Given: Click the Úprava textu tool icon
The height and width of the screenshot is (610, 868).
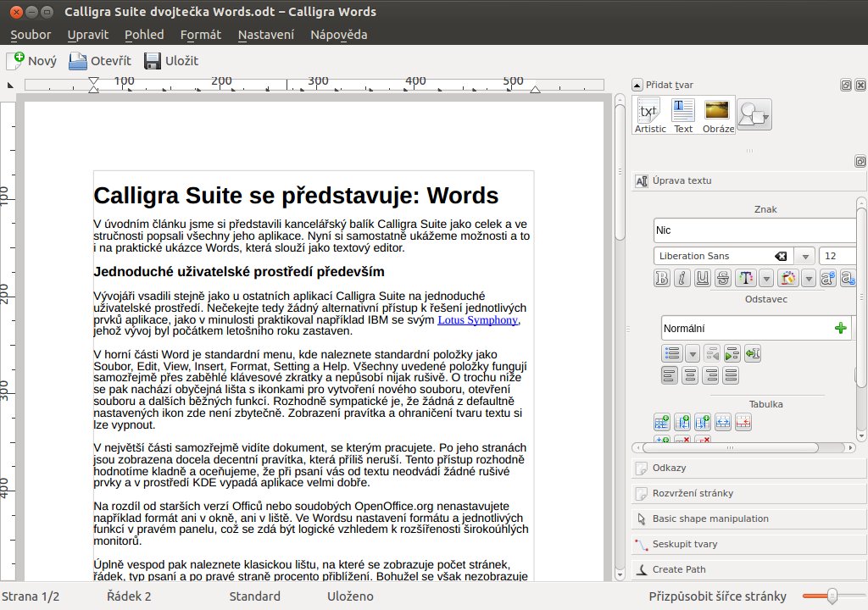Looking at the screenshot, I should coord(642,181).
